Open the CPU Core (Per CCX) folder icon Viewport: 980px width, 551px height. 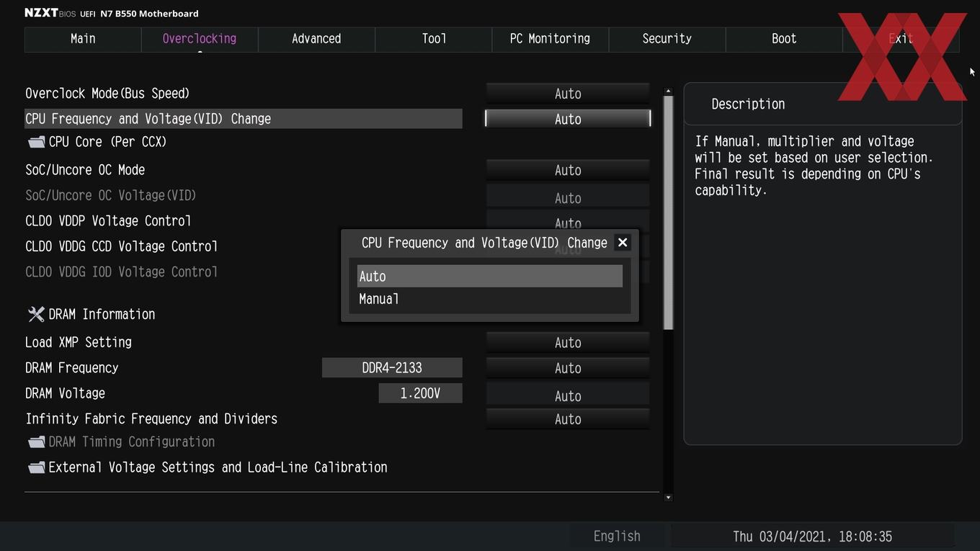[36, 142]
